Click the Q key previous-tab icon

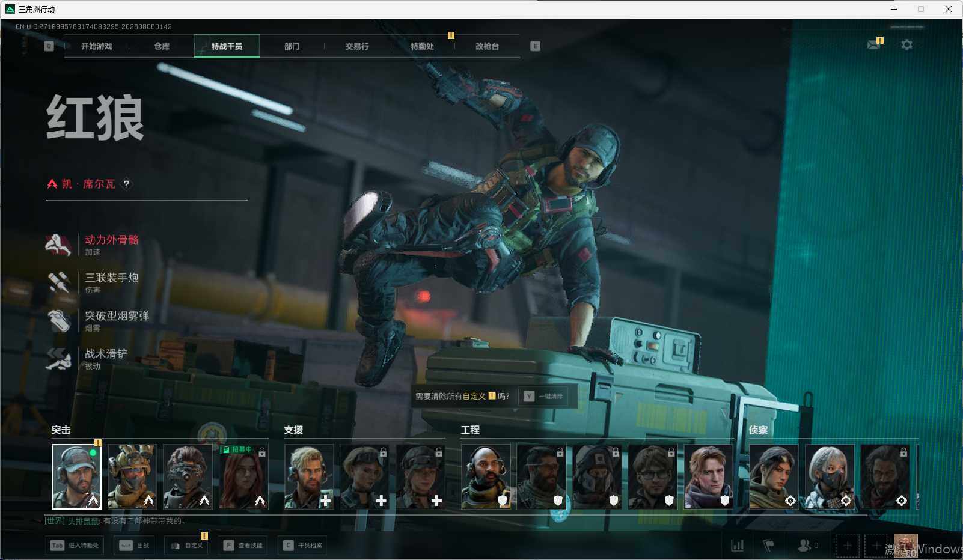click(x=49, y=46)
